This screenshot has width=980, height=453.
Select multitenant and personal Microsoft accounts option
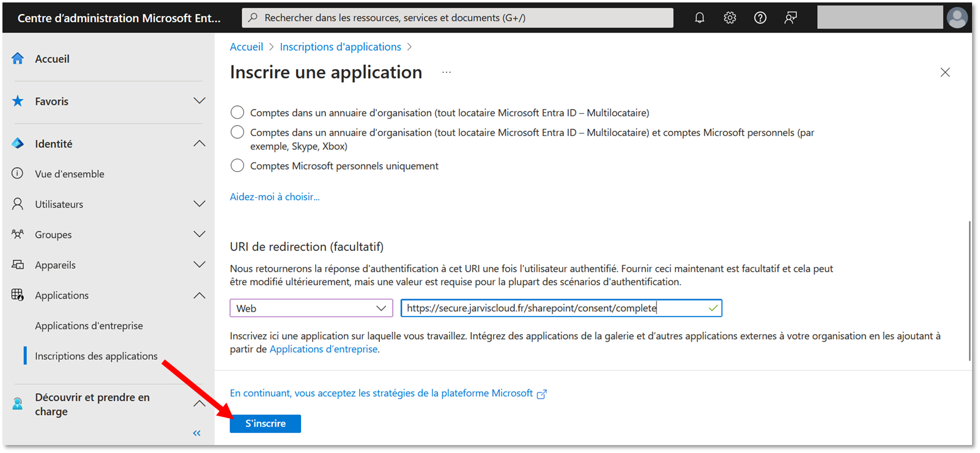point(237,132)
